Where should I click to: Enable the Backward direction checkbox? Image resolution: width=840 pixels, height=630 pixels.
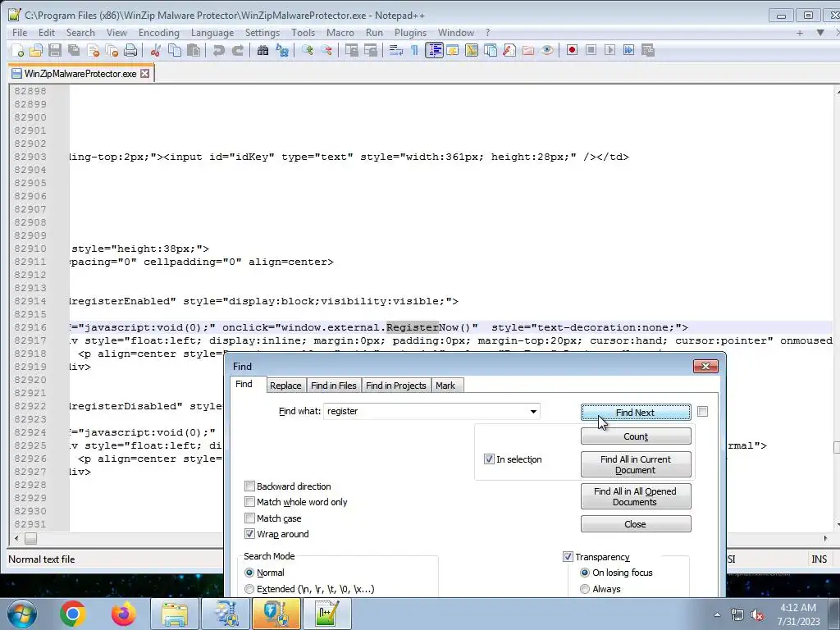tap(249, 486)
